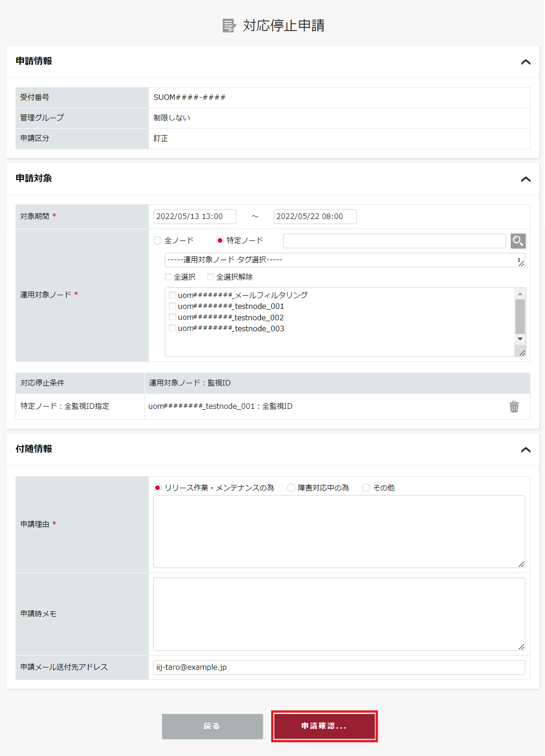Tick the メールフィルタリング node checkbox
545x756 pixels.
pyautogui.click(x=173, y=295)
